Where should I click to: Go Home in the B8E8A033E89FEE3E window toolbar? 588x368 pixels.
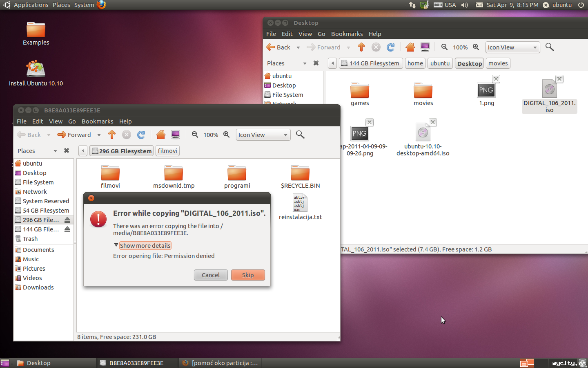point(161,135)
